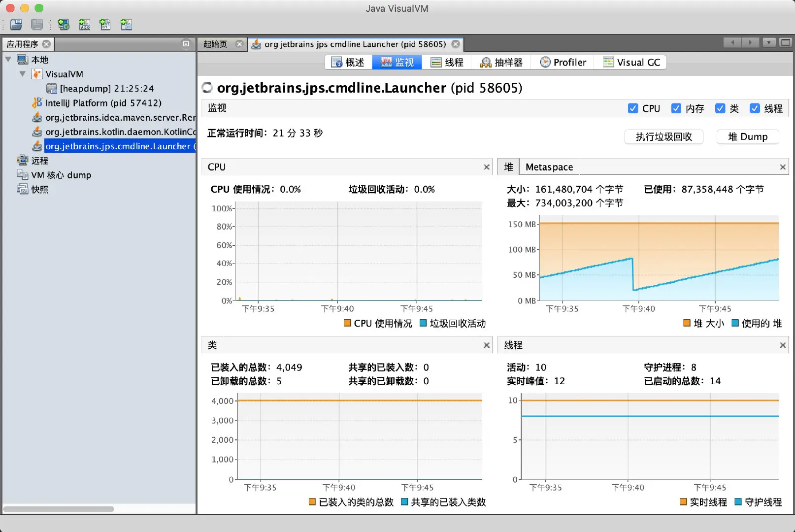Click the 正常运行时间 21 分 33 秒 text
The width and height of the screenshot is (795, 532).
pyautogui.click(x=265, y=133)
